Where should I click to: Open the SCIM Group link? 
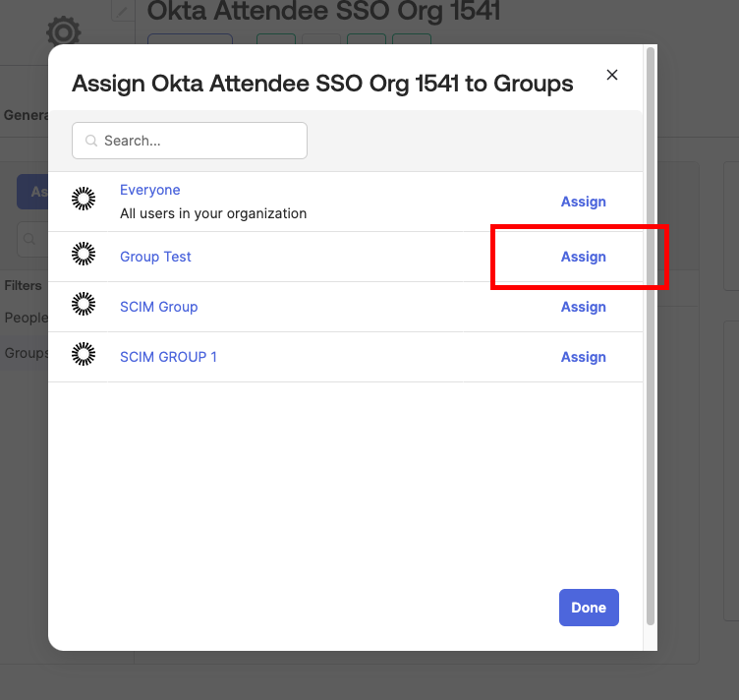pos(159,307)
